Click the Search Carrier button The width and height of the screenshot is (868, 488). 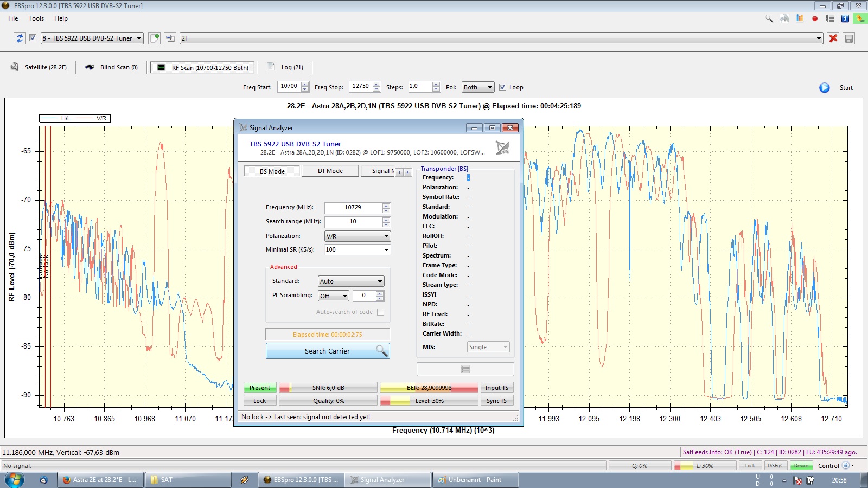pyautogui.click(x=328, y=351)
